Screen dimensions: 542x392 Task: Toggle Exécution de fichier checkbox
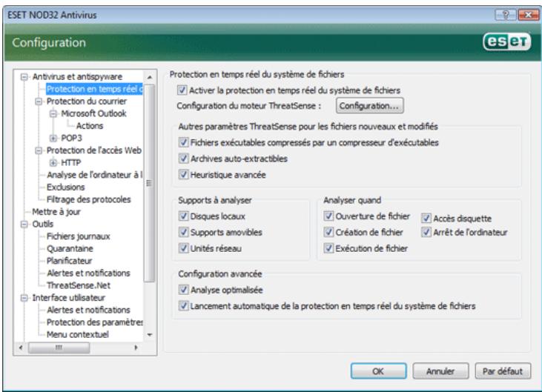pos(328,248)
